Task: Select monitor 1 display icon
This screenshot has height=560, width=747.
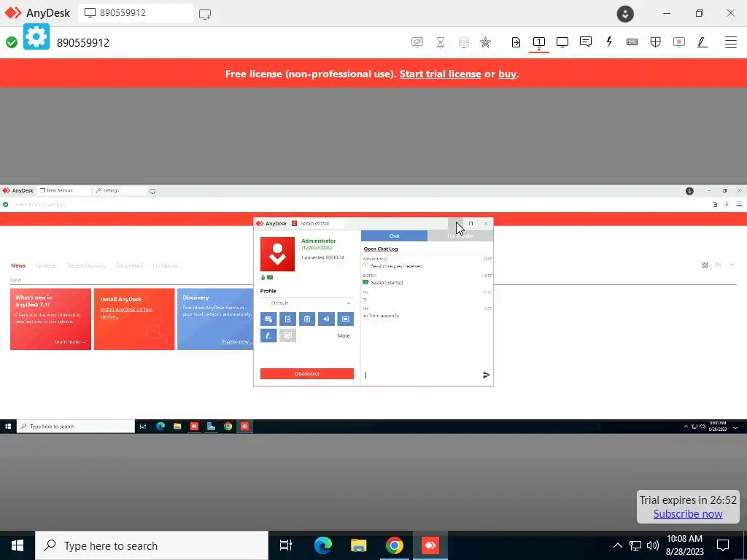Action: [539, 42]
